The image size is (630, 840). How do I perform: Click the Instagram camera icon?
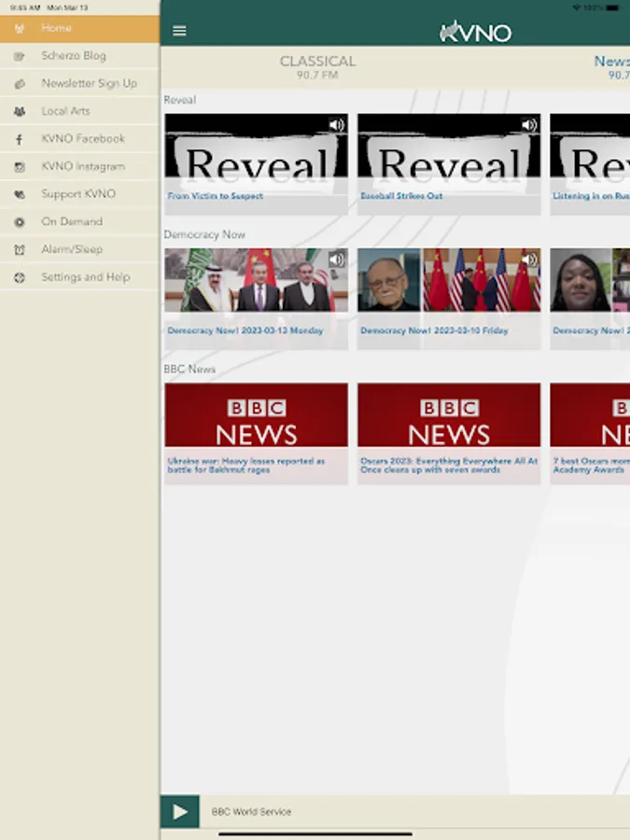20,167
